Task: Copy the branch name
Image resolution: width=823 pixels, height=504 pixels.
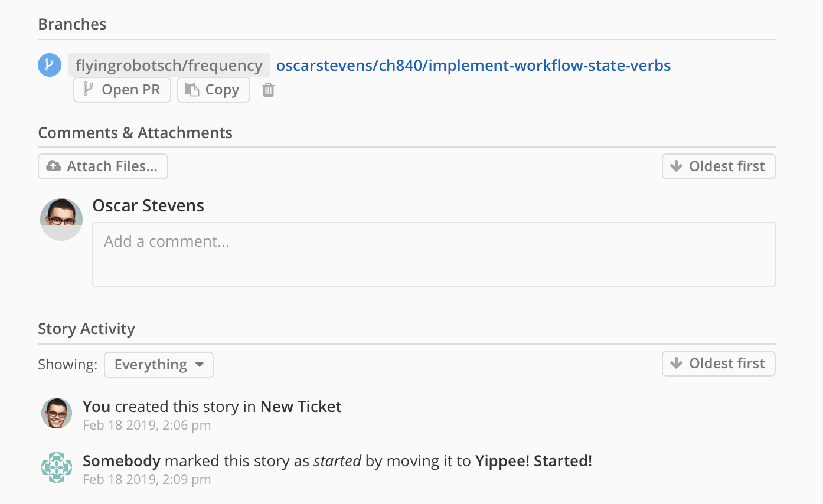Action: pos(213,90)
